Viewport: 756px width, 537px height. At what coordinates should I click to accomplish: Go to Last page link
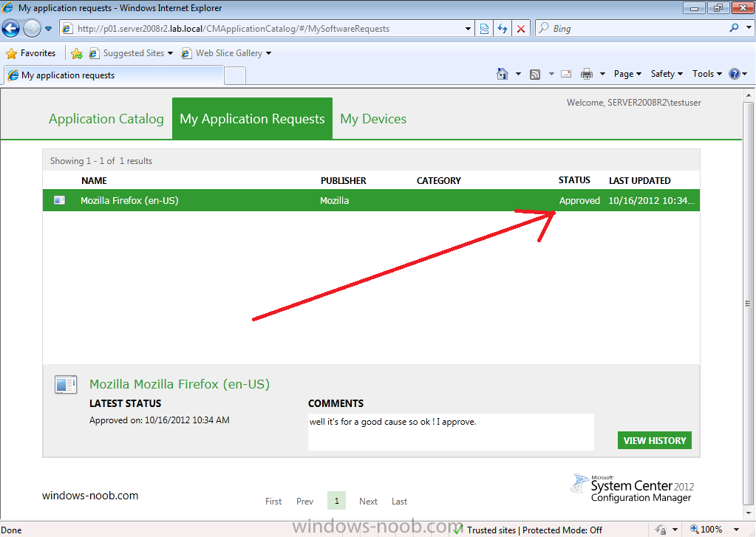(x=399, y=502)
